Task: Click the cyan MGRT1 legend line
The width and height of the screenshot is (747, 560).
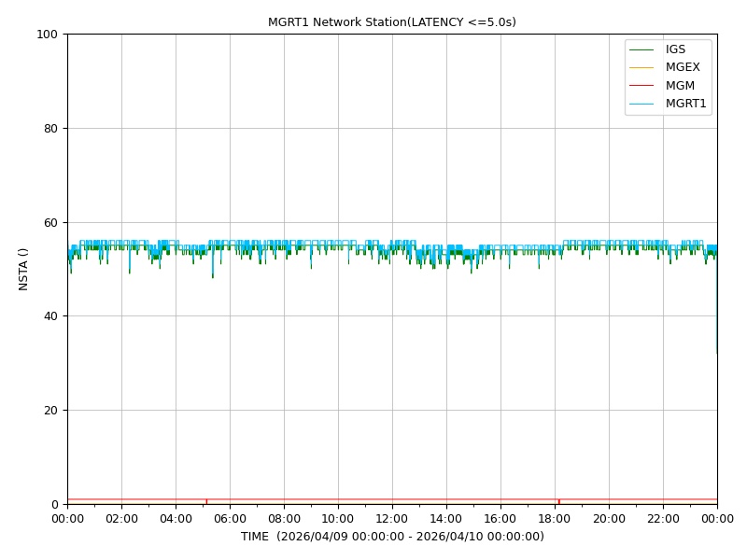Action: [641, 104]
